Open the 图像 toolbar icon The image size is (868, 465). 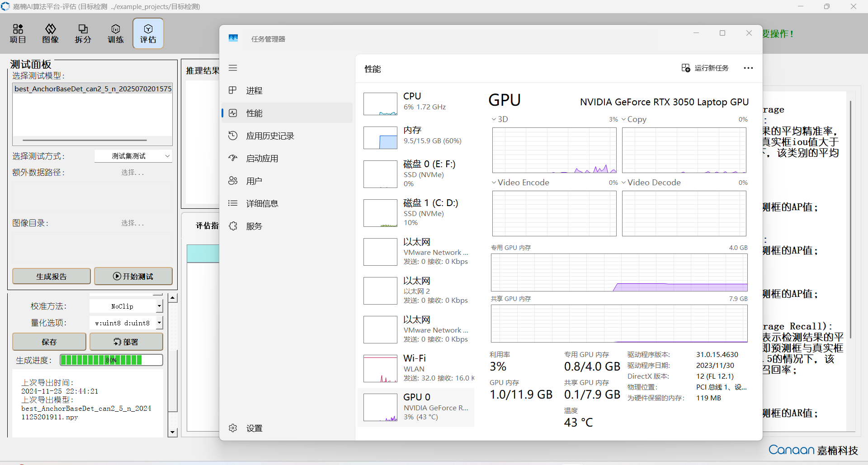51,33
